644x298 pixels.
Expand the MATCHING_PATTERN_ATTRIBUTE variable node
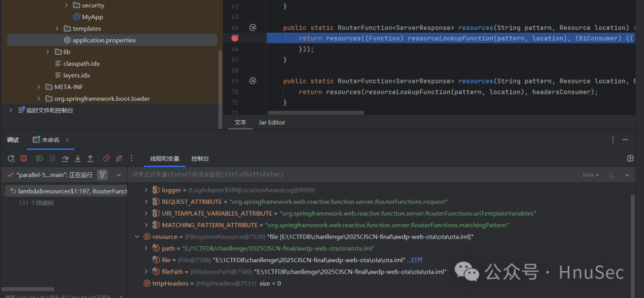[146, 225]
